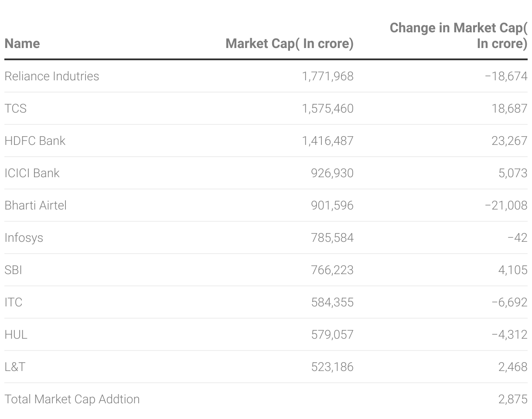Click the 1,771,968 market cap value
The height and width of the screenshot is (419, 532).
(327, 76)
